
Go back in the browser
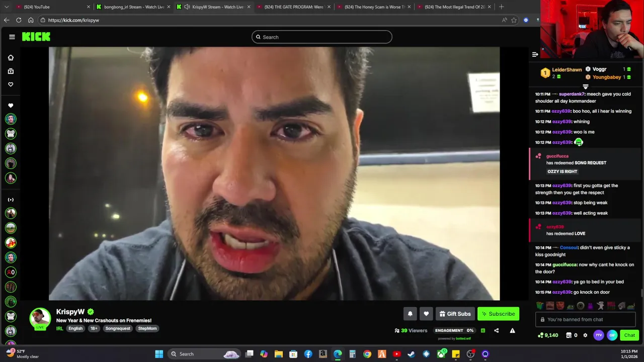[7, 20]
